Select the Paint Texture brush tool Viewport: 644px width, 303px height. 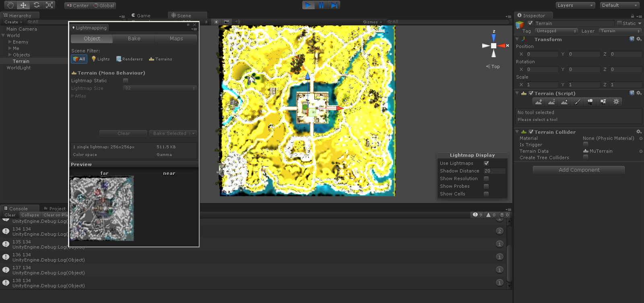coord(578,102)
